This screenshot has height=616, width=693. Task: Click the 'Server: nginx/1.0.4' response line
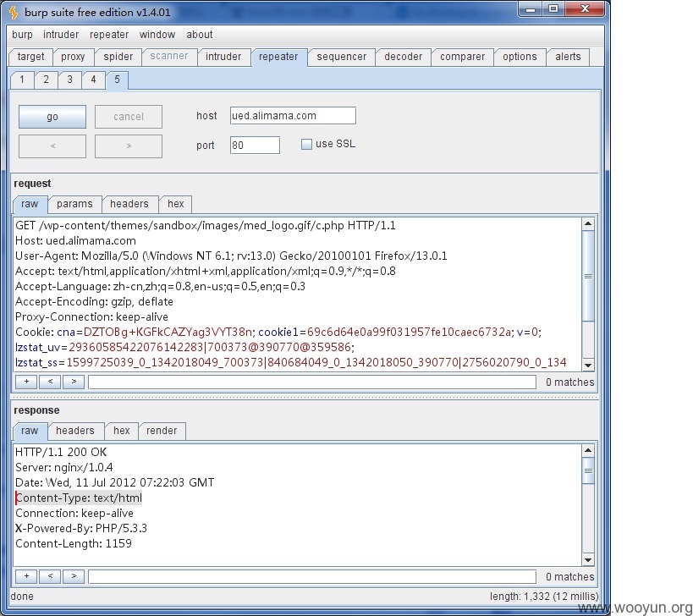(x=64, y=468)
